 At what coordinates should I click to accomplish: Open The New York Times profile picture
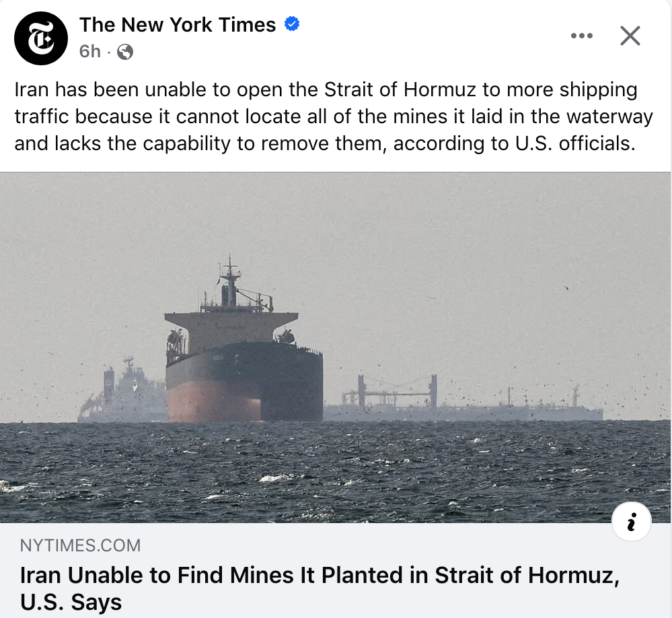click(41, 38)
